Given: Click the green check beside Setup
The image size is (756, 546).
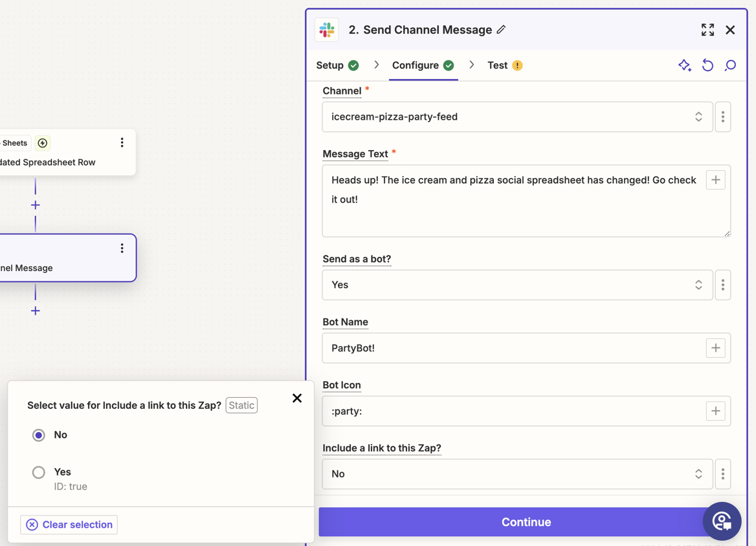Looking at the screenshot, I should (353, 65).
